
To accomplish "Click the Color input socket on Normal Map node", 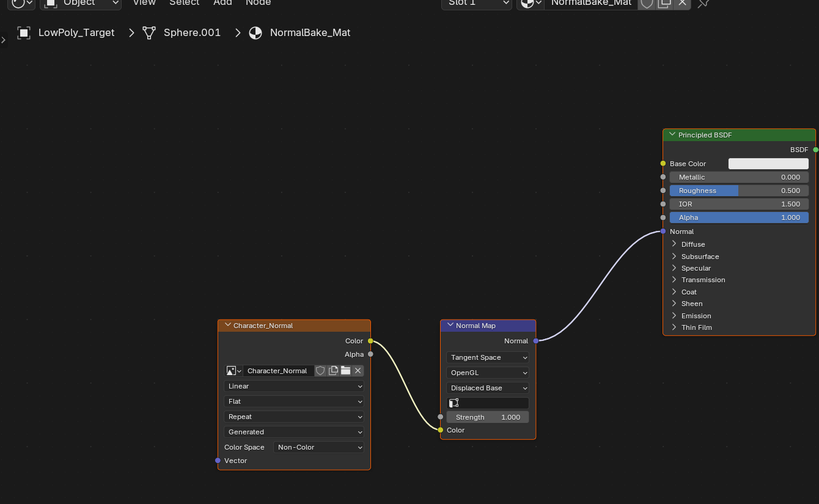I will pyautogui.click(x=440, y=430).
